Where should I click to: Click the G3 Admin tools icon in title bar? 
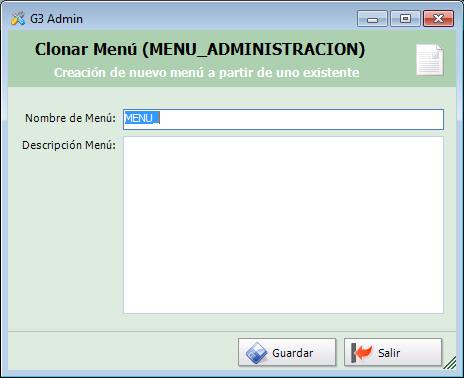coord(18,19)
